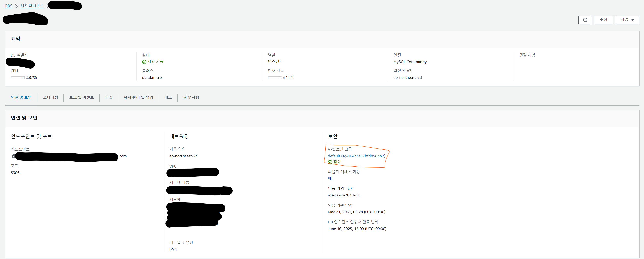The width and height of the screenshot is (644, 259).
Task: Click the 수정 modify button
Action: pos(603,20)
